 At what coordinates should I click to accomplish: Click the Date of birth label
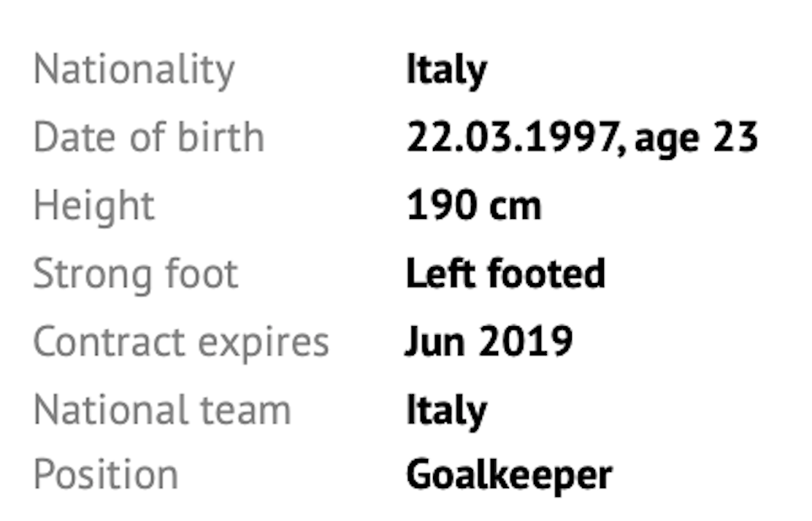click(x=148, y=138)
